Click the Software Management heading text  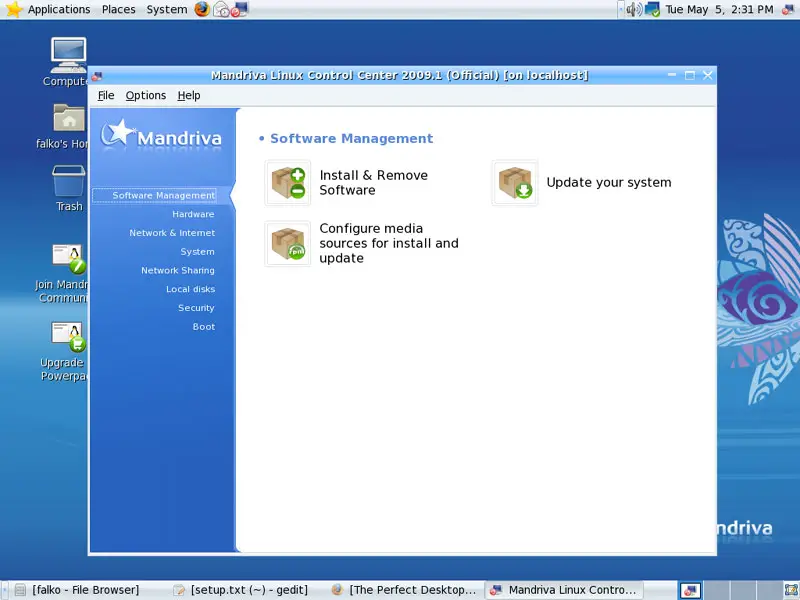click(x=352, y=138)
